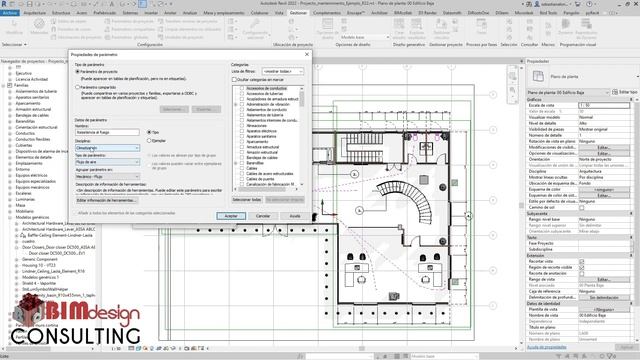This screenshot has height=360, width=640.
Task: Collapse Modelos genéricos in project browser
Action: tap(10, 218)
